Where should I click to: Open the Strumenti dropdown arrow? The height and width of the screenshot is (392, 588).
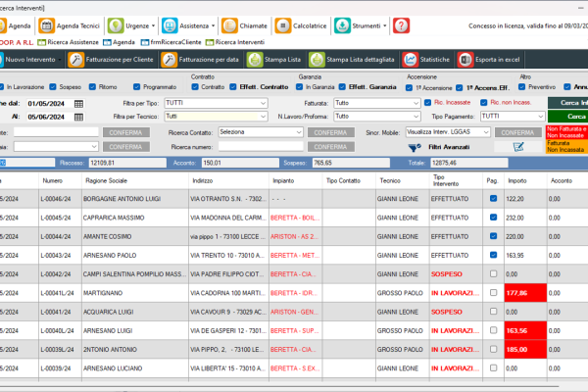point(385,25)
